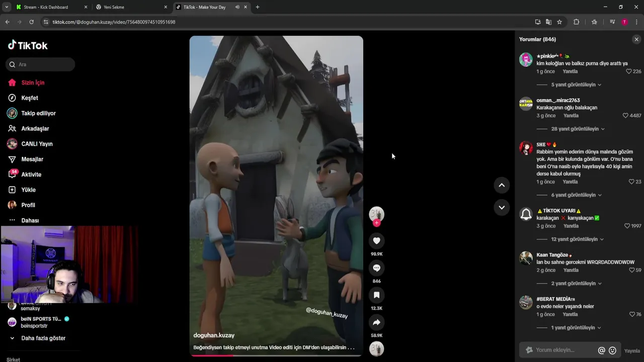The height and width of the screenshot is (362, 644).
Task: Expand 6 yanıt görüntüleyin replies
Action: pyautogui.click(x=577, y=195)
